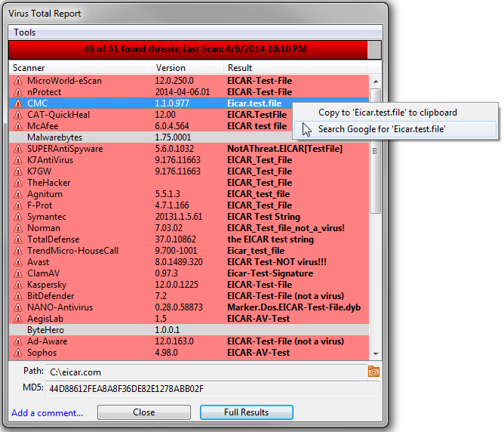Click version '37.0.10862' in TotalDefense row
The image size is (504, 432).
(x=176, y=239)
